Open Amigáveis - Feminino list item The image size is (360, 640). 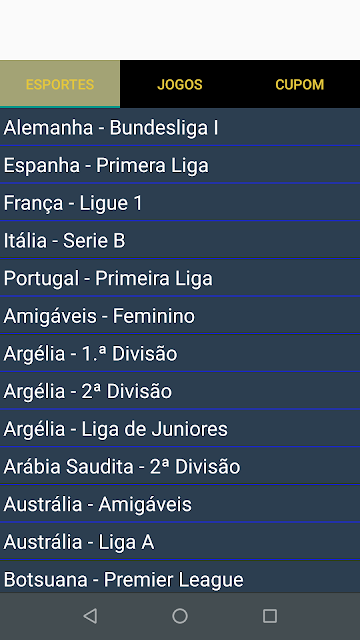click(x=180, y=316)
